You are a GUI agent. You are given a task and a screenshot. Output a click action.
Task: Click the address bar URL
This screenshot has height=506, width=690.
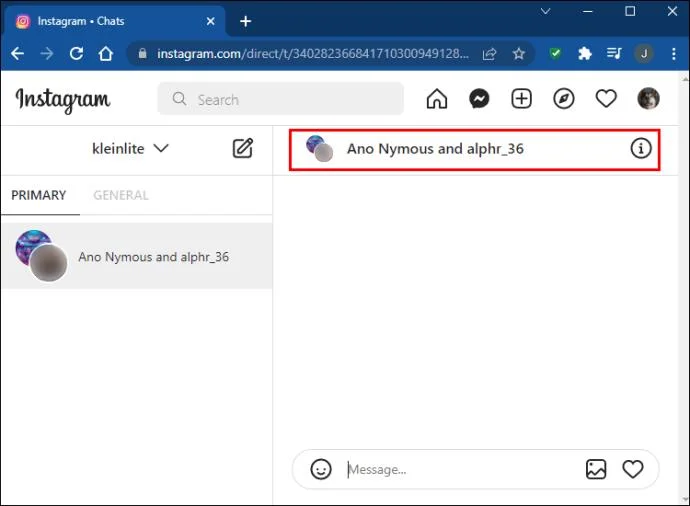(313, 54)
